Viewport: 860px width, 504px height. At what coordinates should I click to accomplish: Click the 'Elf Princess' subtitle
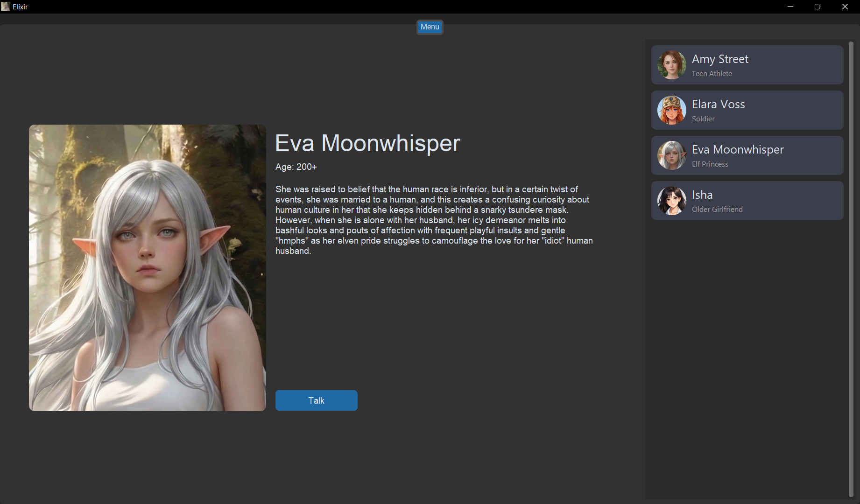coord(710,164)
